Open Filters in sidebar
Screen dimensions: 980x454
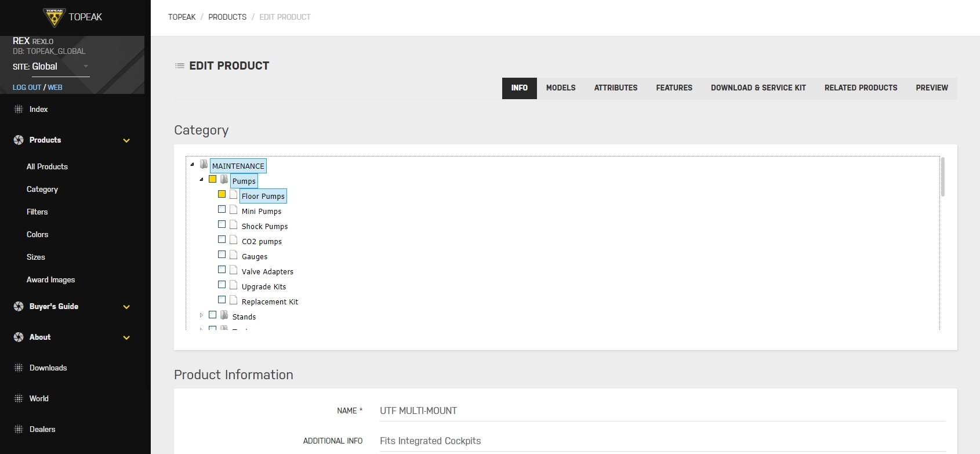[37, 212]
